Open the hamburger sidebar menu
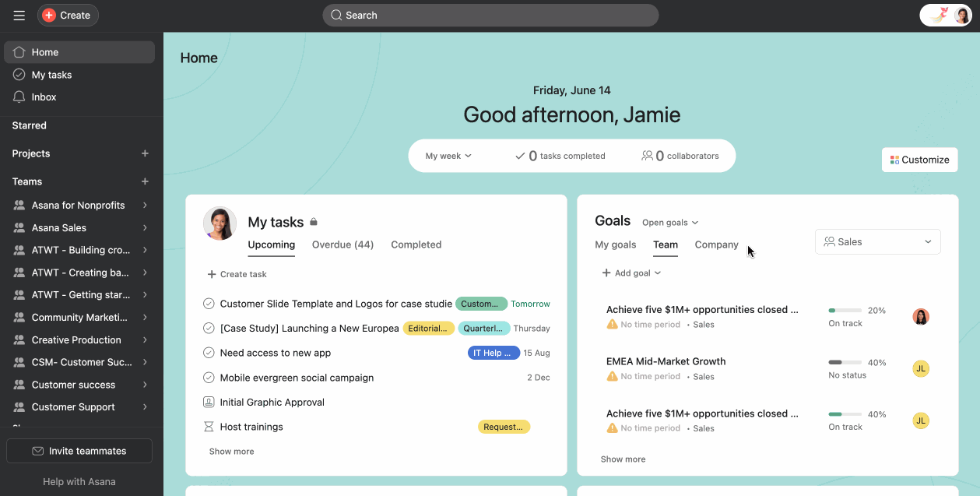The image size is (980, 496). tap(19, 16)
